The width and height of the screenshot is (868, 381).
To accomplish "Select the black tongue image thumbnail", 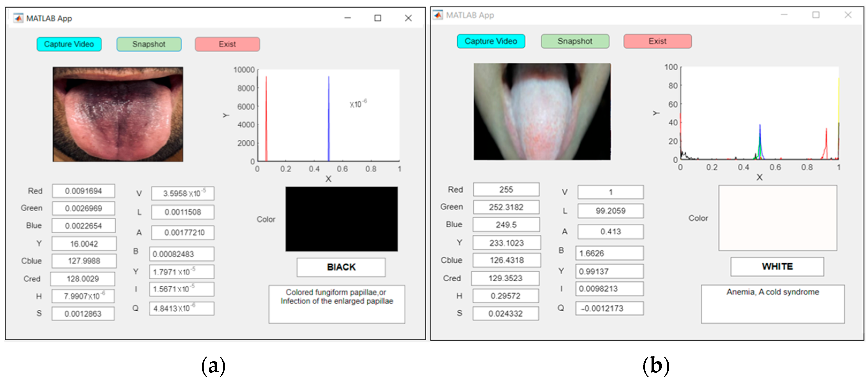I will click(118, 114).
